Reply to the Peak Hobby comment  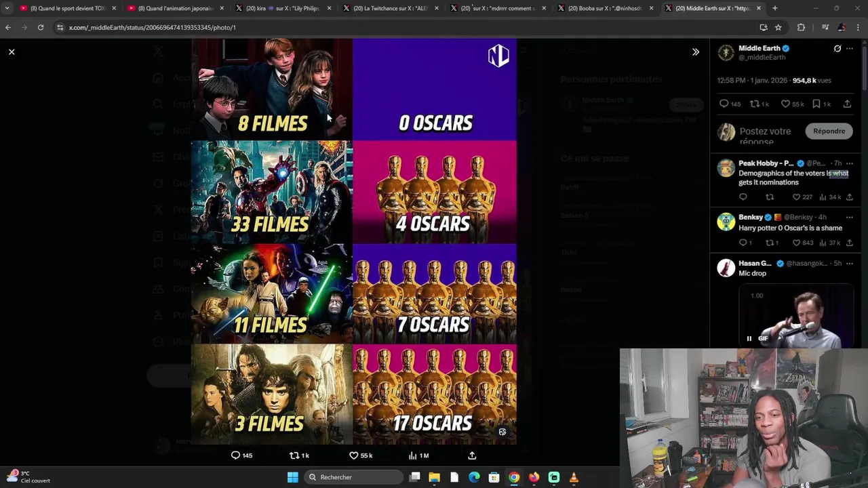coord(743,197)
